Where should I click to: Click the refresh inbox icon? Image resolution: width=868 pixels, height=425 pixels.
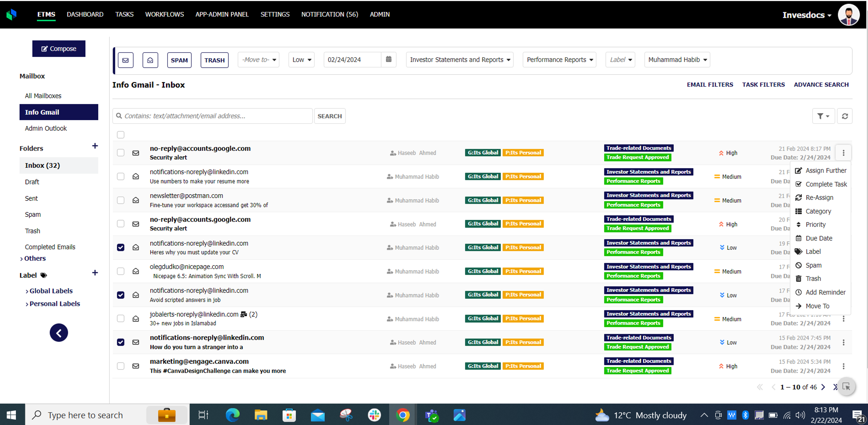[844, 116]
